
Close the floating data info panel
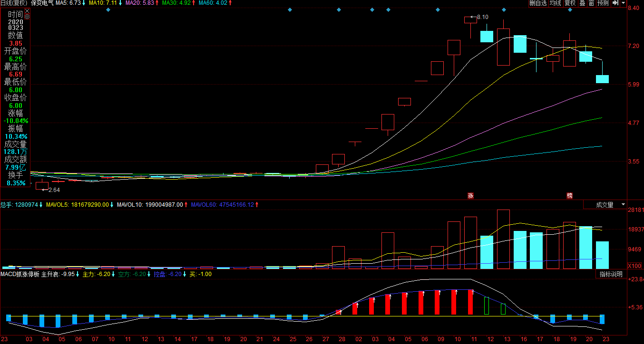(x=27, y=11)
